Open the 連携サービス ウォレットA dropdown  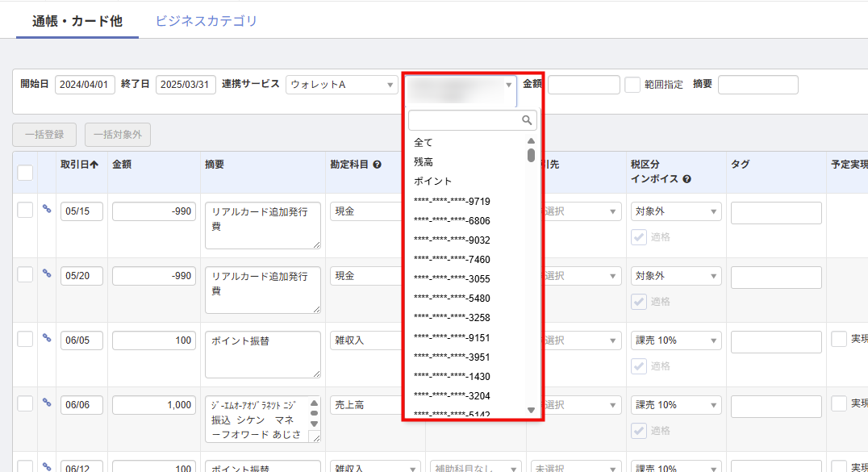coord(342,85)
